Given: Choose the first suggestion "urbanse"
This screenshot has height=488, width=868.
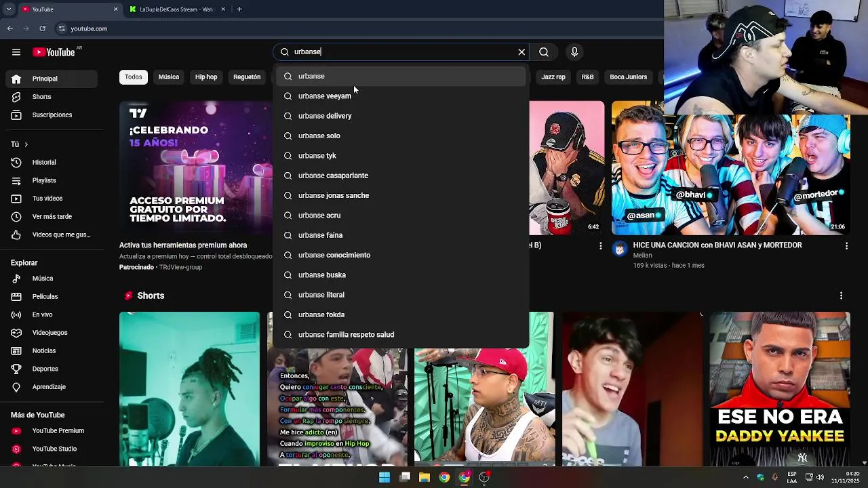Looking at the screenshot, I should 401,76.
